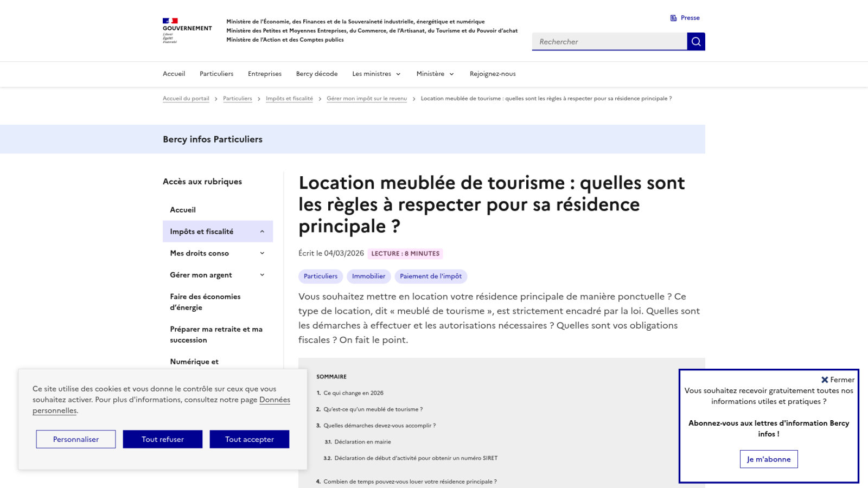Focus the Rechercher search field

pyautogui.click(x=609, y=42)
